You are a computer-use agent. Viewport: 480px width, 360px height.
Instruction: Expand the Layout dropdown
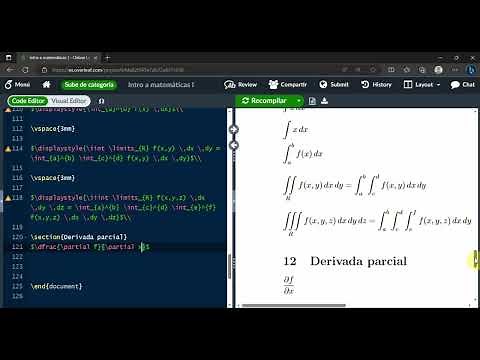[x=422, y=85]
